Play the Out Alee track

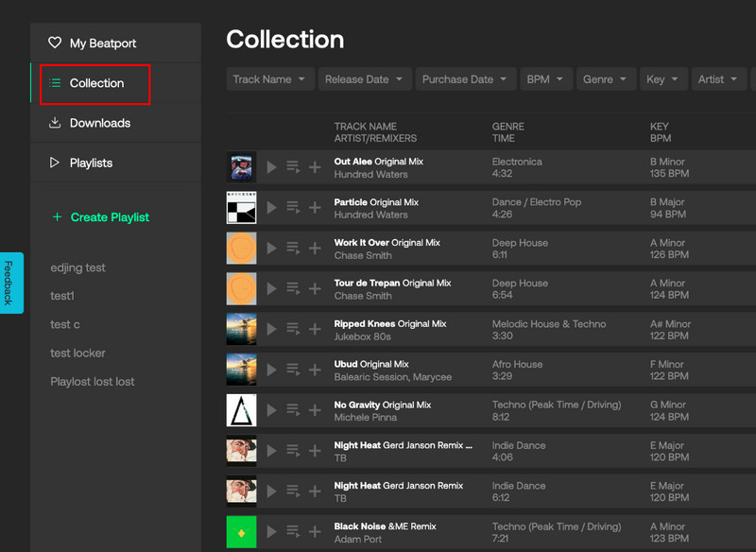pos(271,166)
